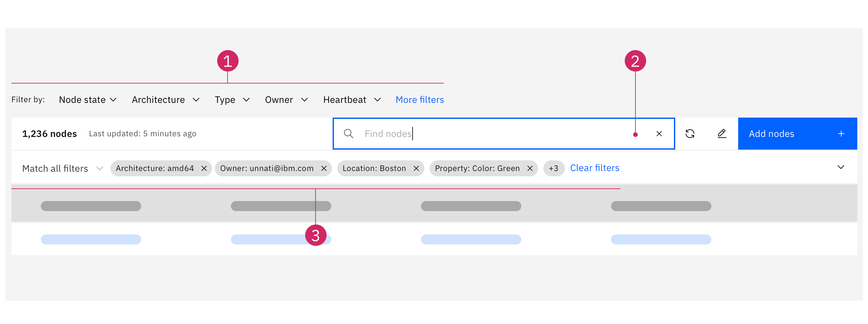Click the More filters link

click(x=420, y=100)
